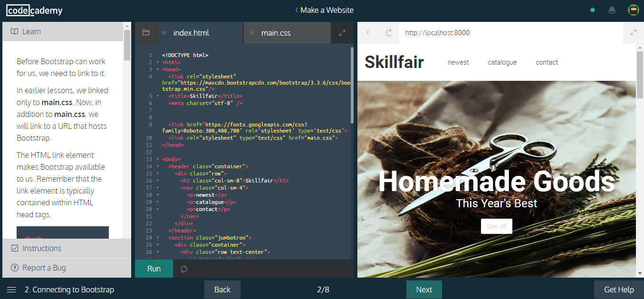Viewport: 644px width, 299px height.
Task: Click the Instructions checkbox icon
Action: click(x=14, y=248)
